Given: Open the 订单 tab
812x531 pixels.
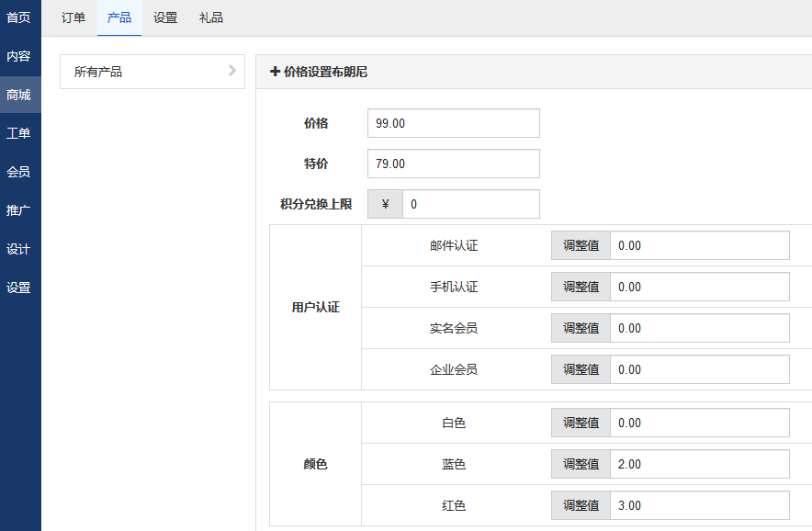Looking at the screenshot, I should [73, 17].
